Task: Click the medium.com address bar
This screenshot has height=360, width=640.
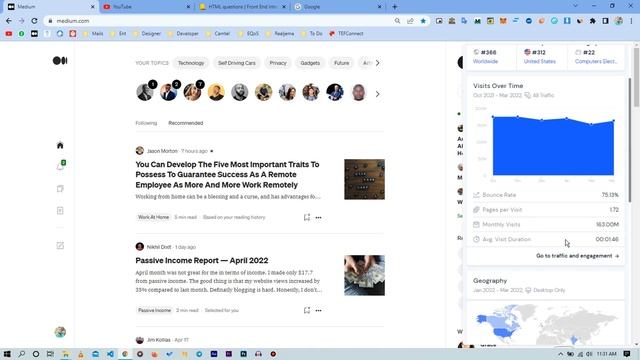Action: 220,21
